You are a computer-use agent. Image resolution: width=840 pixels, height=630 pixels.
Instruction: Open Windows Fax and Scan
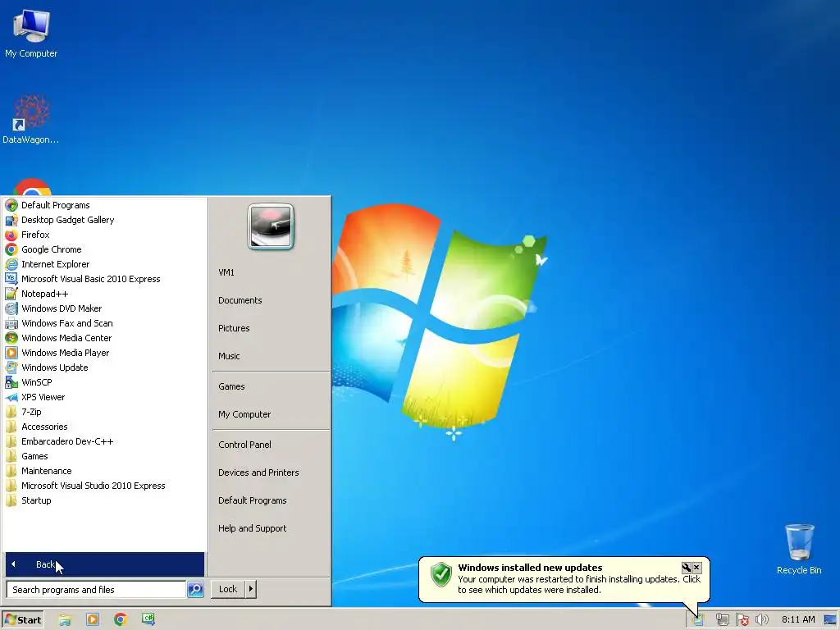coord(67,323)
